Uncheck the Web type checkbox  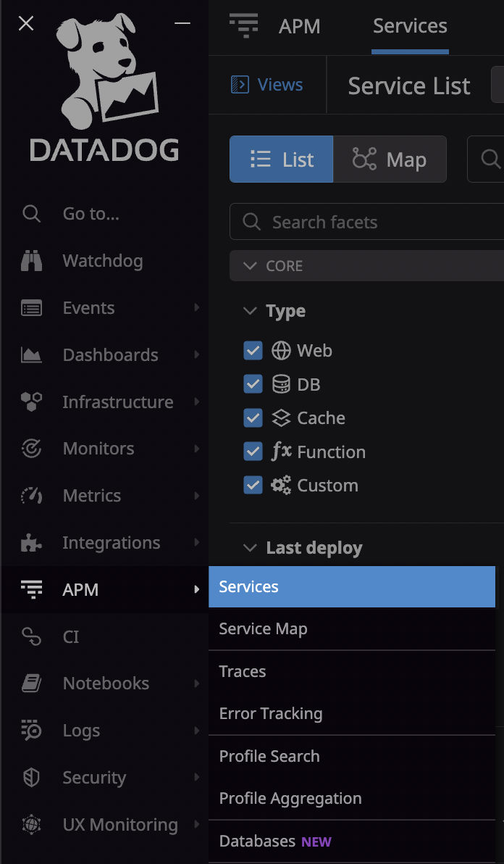pos(253,351)
